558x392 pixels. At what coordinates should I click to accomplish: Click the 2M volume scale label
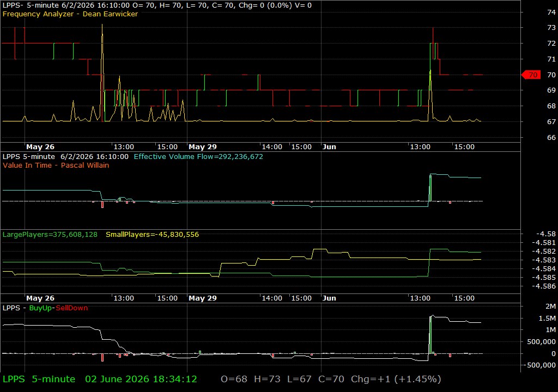tap(550, 307)
